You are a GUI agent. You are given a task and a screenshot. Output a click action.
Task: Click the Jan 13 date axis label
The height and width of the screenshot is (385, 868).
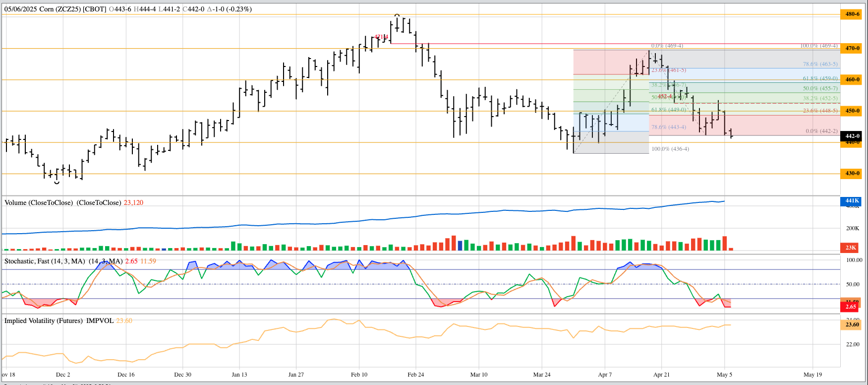pos(239,375)
